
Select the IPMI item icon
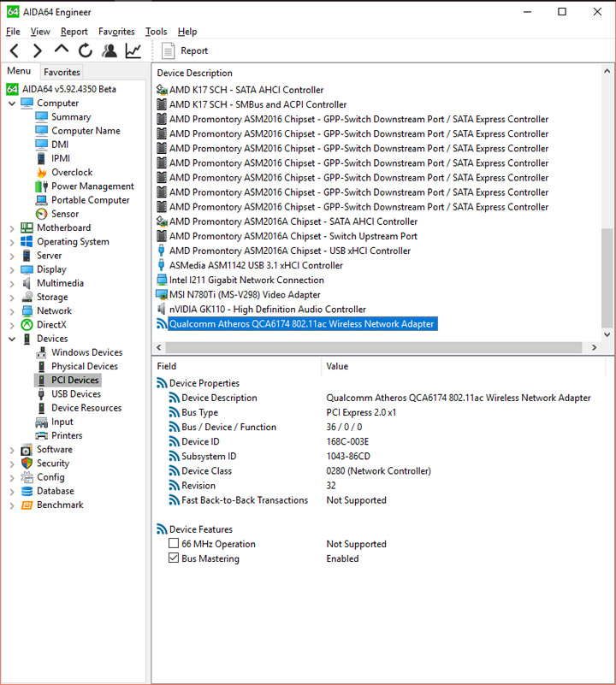point(41,158)
